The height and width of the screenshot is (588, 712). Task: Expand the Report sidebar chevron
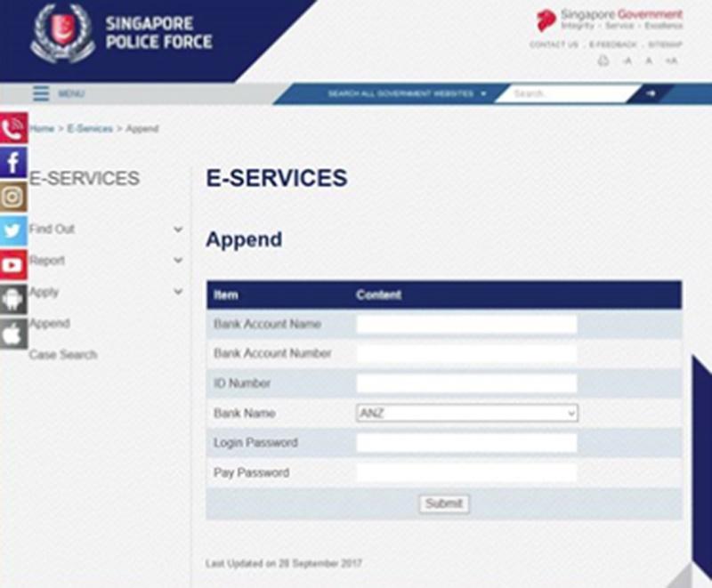[x=179, y=261]
